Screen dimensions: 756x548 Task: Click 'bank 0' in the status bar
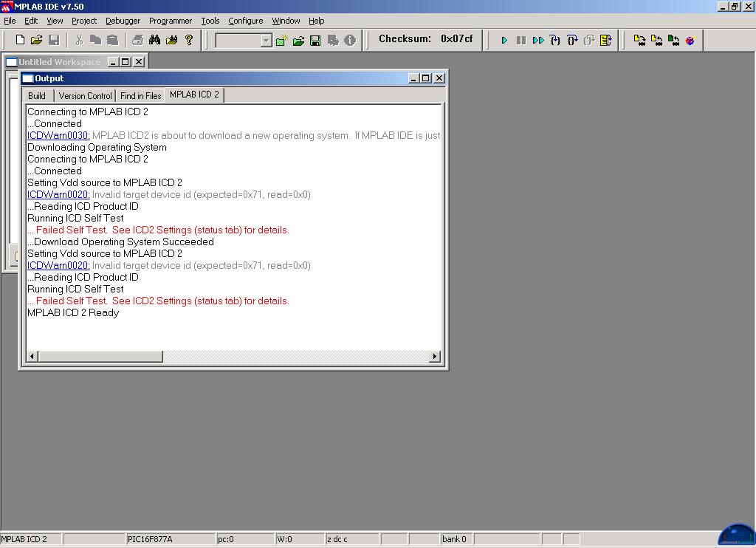tap(454, 539)
